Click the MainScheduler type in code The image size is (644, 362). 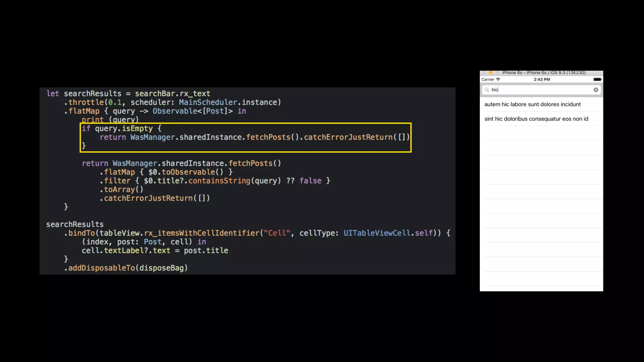(x=208, y=102)
